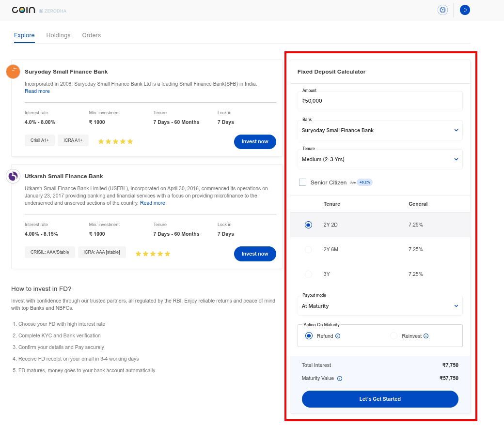
Task: Open the Bank dropdown in calculator
Action: coord(379,130)
